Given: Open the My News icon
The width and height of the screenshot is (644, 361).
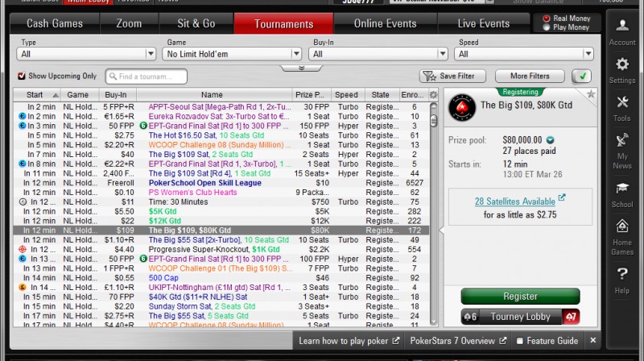Looking at the screenshot, I should (622, 141).
